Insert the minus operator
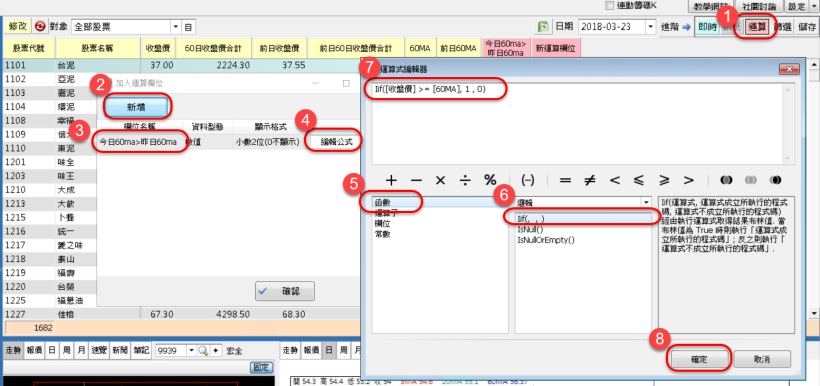Image resolution: width=820 pixels, height=386 pixels. [416, 180]
